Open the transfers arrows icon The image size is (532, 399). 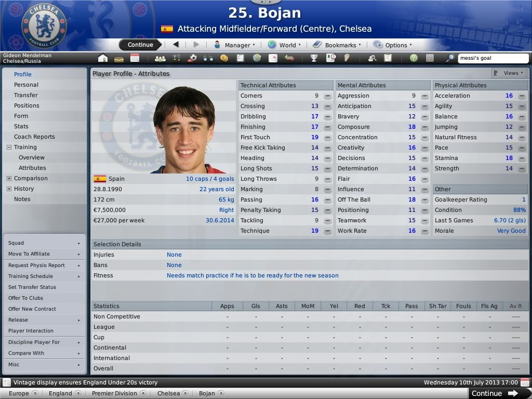point(289,58)
